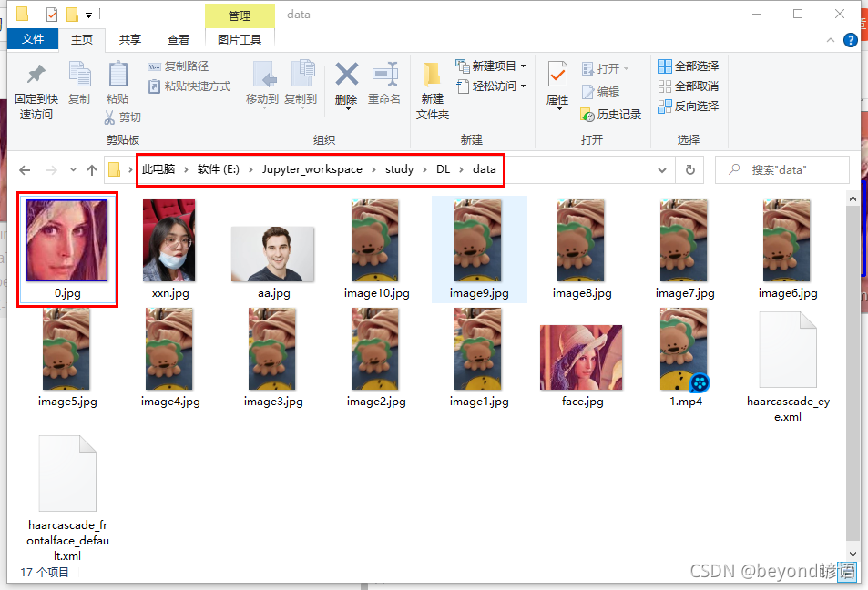The width and height of the screenshot is (868, 590).
Task: Click the Edit (编辑) button
Action: pos(600,92)
